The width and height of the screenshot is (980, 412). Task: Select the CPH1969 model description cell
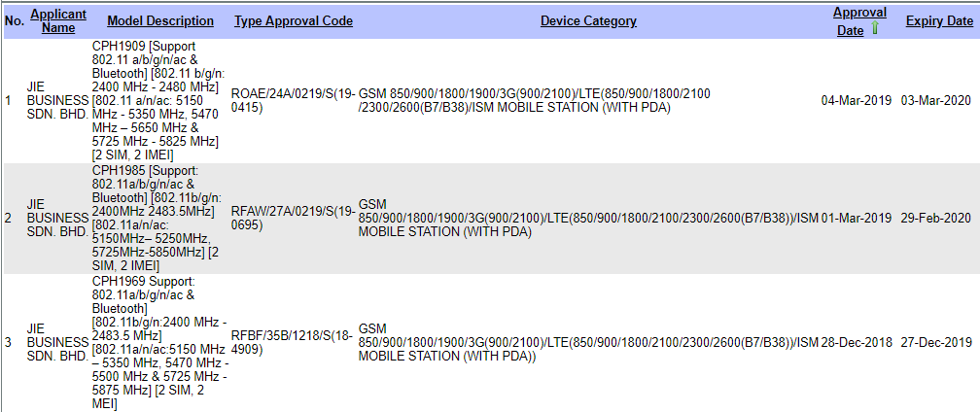[x=156, y=342]
